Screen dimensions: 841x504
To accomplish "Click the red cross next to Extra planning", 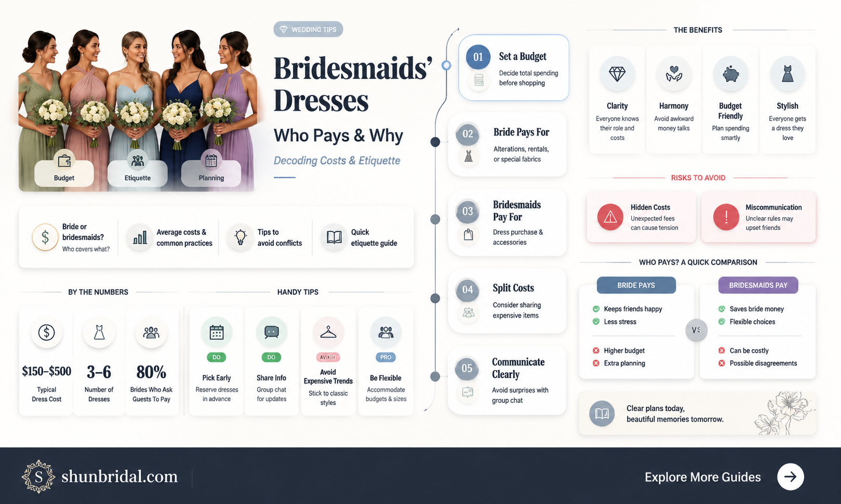I will pos(596,363).
